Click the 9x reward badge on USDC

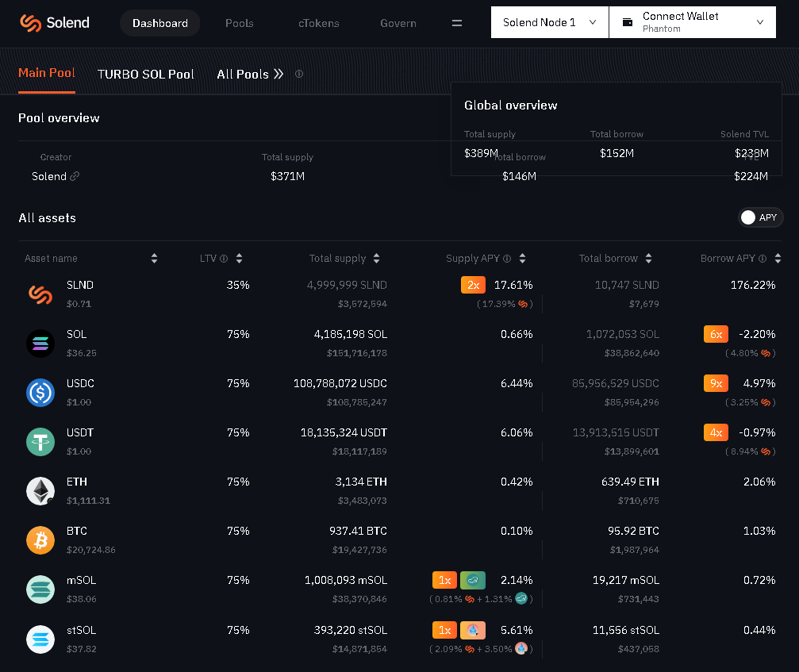pyautogui.click(x=716, y=383)
